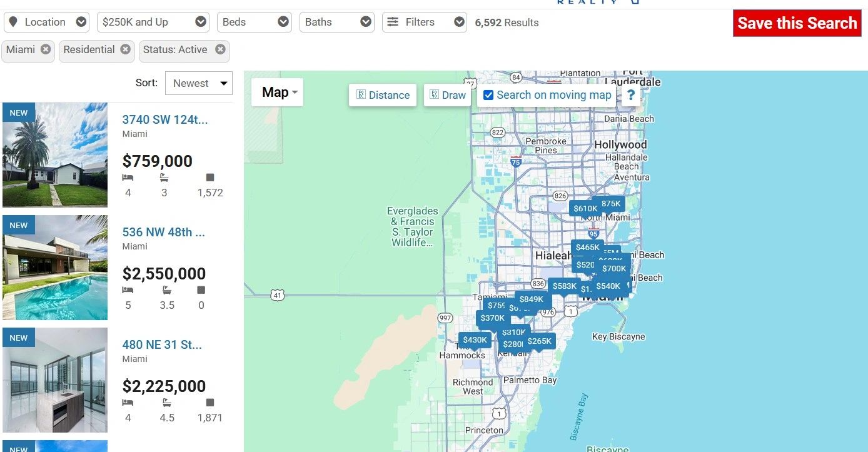Remove the Miami filter chip
The image size is (868, 452).
(x=46, y=49)
